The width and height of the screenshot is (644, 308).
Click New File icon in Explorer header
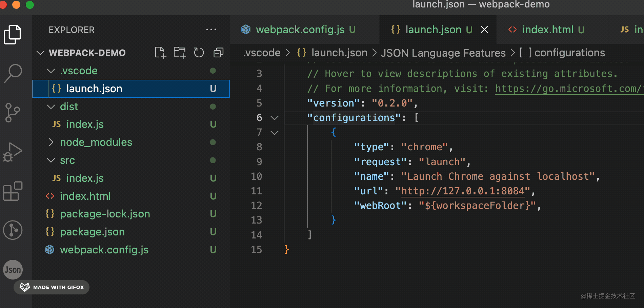160,53
